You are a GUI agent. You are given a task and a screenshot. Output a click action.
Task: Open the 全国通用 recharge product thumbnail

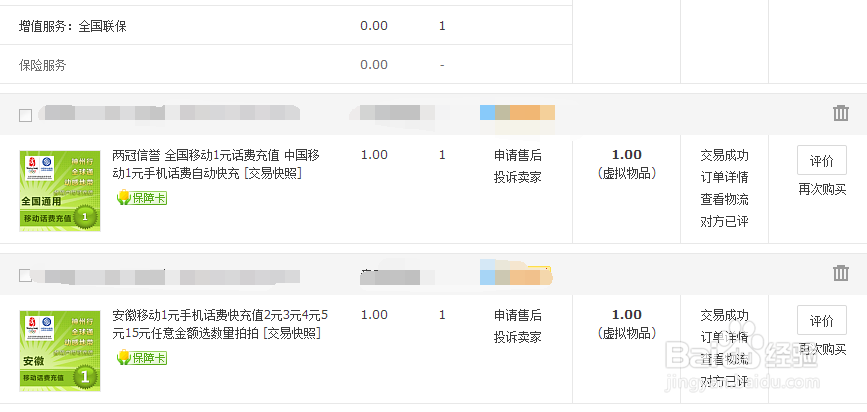(60, 191)
